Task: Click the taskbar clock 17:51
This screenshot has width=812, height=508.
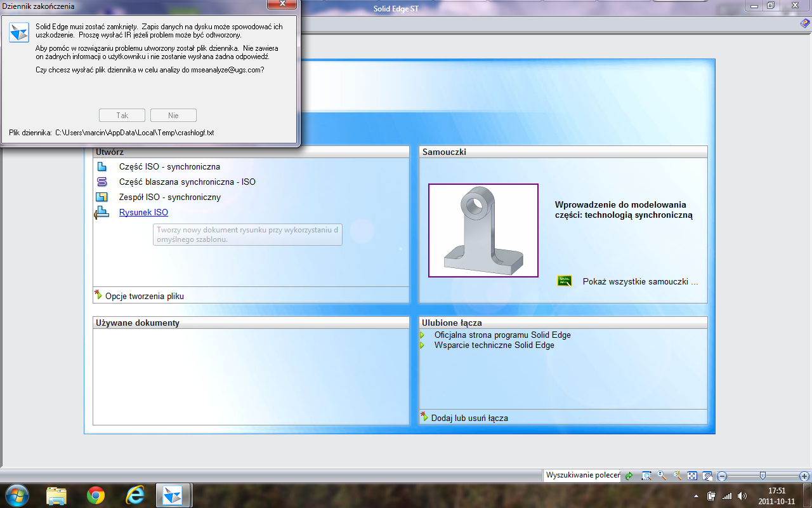Action: click(777, 491)
